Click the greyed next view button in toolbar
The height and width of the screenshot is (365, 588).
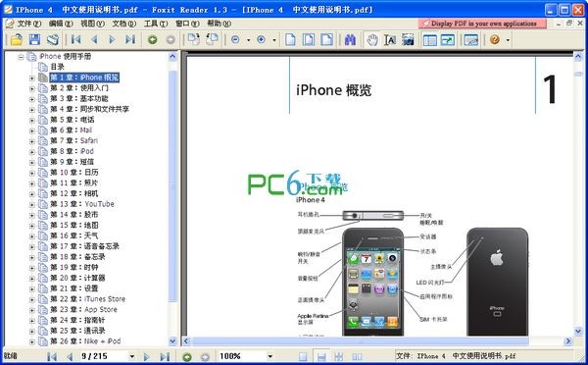[x=171, y=39]
